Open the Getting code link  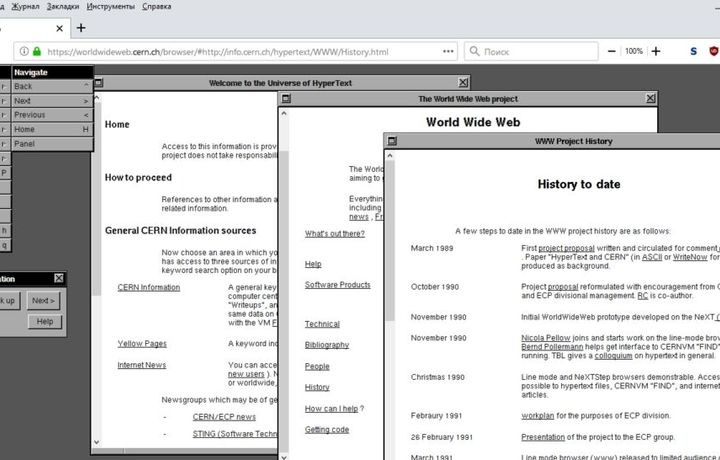coord(327,430)
